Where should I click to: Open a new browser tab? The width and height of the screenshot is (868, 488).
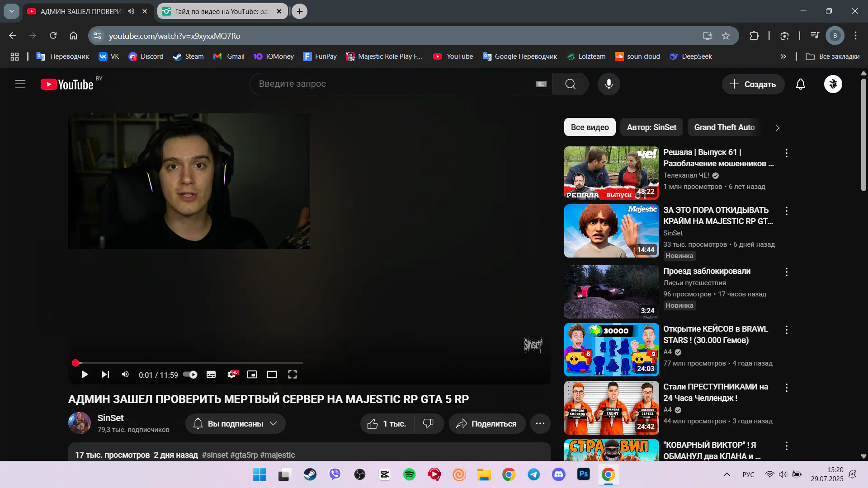point(300,11)
